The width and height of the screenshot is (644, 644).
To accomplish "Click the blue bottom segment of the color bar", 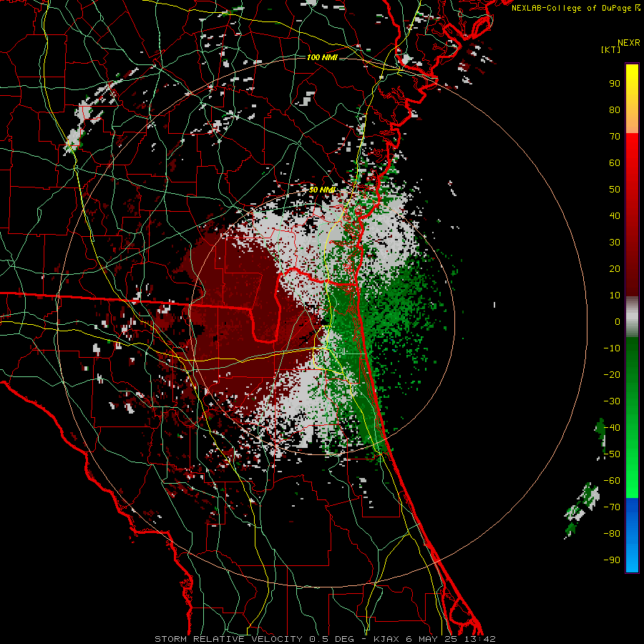I will pos(632,535).
